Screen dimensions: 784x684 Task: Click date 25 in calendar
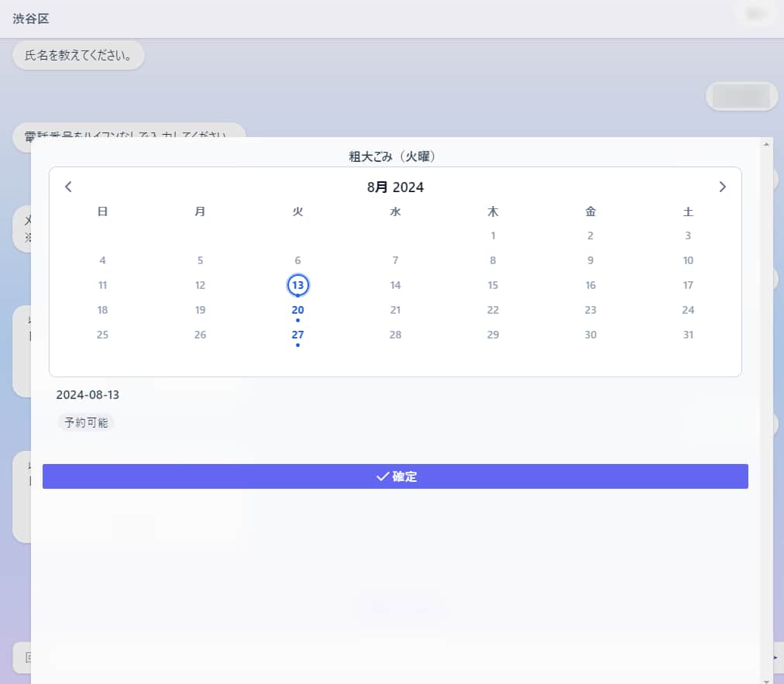click(102, 335)
